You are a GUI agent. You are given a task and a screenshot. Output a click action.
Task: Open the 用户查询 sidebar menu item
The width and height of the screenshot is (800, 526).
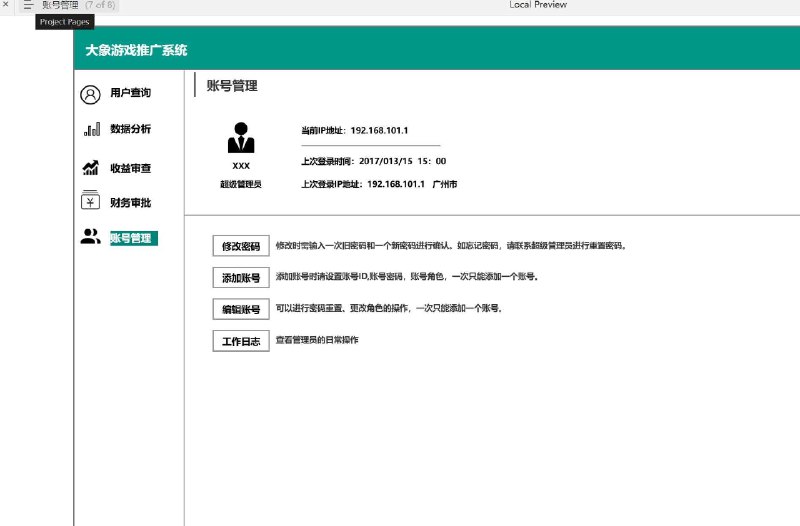[131, 93]
